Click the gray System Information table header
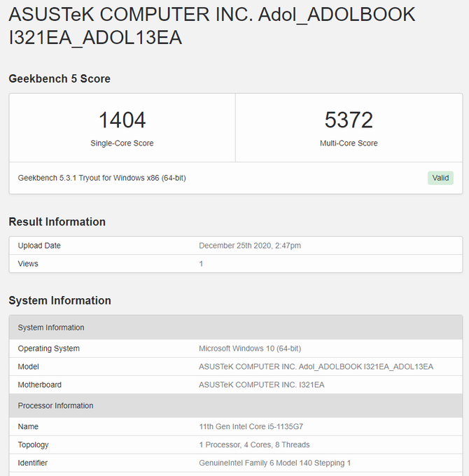Screen dimensions: 469x476 tap(51, 328)
